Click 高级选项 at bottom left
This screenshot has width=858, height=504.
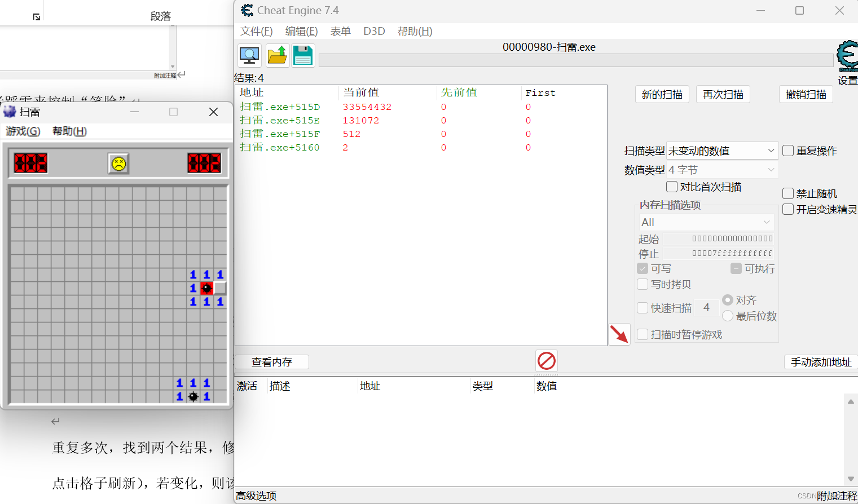(257, 496)
